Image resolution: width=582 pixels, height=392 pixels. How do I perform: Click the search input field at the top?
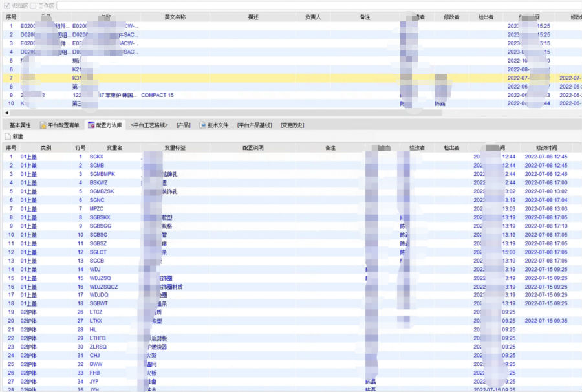coord(319,6)
